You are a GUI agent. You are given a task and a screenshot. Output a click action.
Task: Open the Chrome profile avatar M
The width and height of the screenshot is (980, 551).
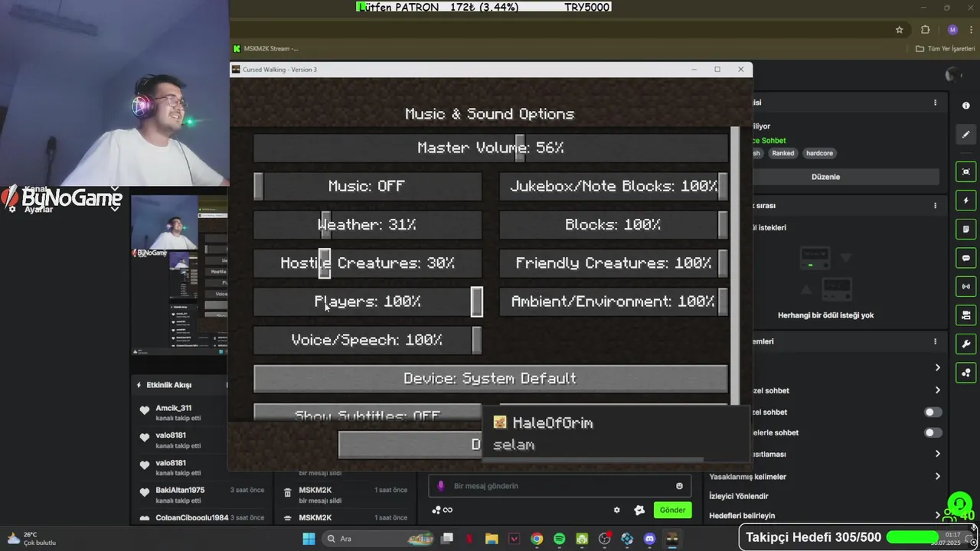click(x=952, y=30)
